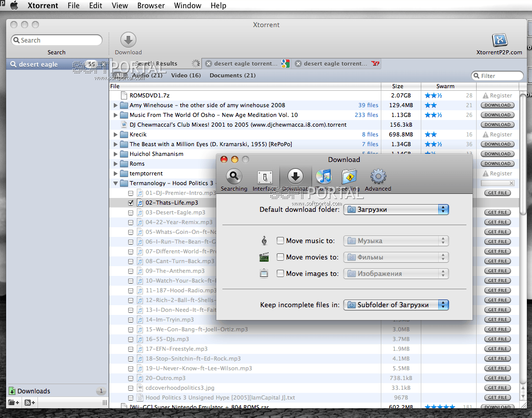Open the Browser menu

point(151,6)
